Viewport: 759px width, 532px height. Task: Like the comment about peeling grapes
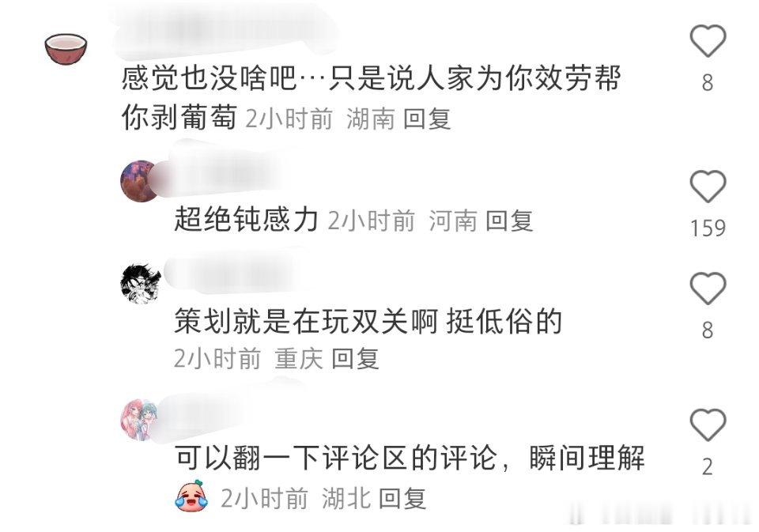pyautogui.click(x=707, y=40)
